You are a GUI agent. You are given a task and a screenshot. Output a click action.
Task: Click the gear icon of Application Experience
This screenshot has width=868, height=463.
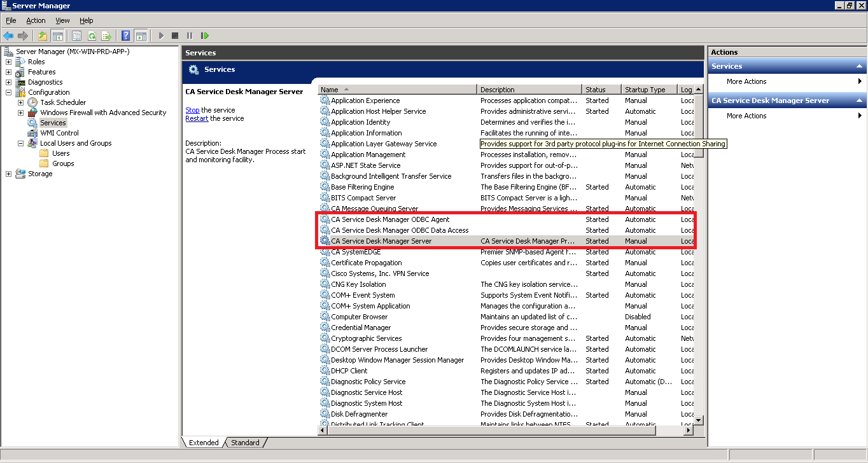tap(325, 100)
